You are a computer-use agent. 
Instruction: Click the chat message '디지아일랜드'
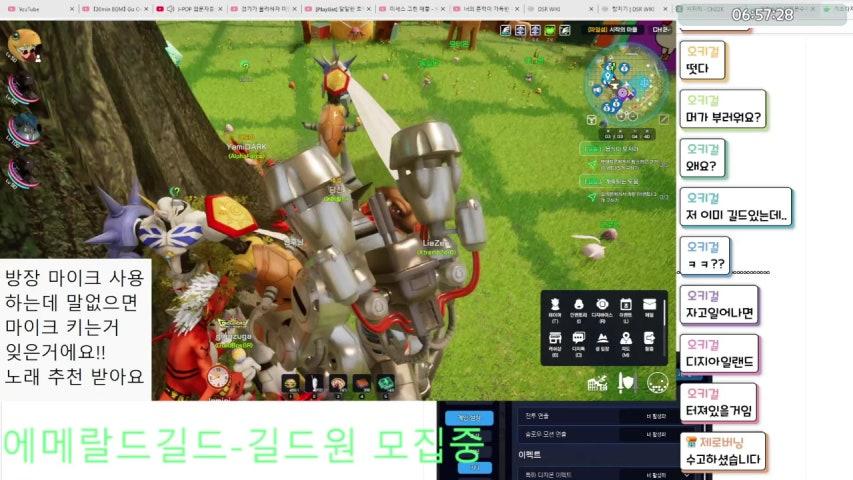pyautogui.click(x=719, y=362)
